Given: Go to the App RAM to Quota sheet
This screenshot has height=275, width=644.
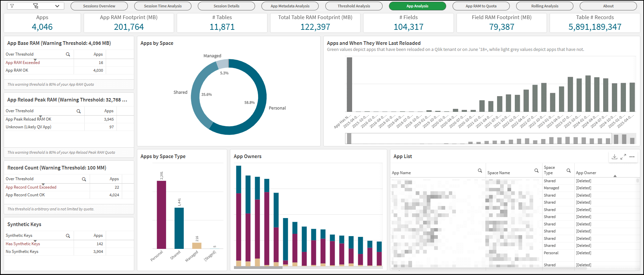Looking at the screenshot, I should click(481, 6).
